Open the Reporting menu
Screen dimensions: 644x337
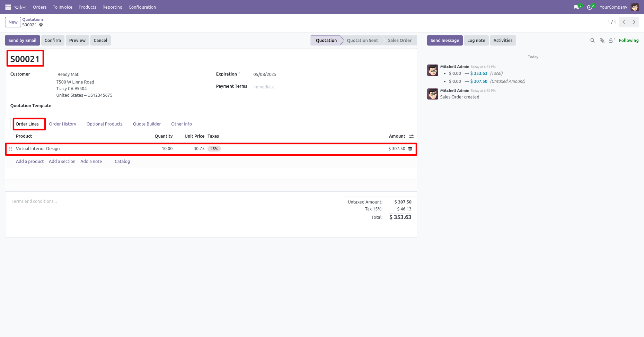pyautogui.click(x=112, y=7)
